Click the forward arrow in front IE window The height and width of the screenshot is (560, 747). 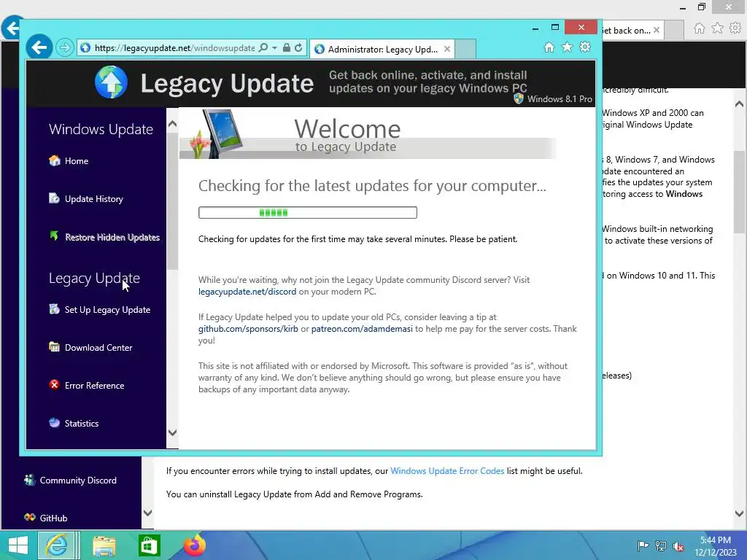65,47
